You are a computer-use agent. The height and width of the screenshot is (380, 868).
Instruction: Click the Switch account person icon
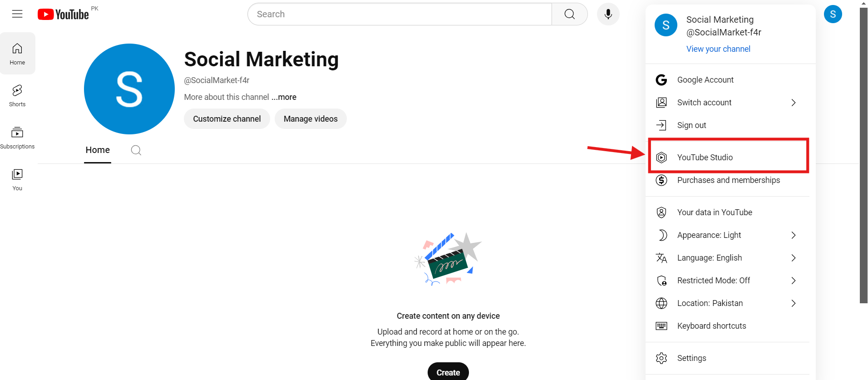coord(661,103)
